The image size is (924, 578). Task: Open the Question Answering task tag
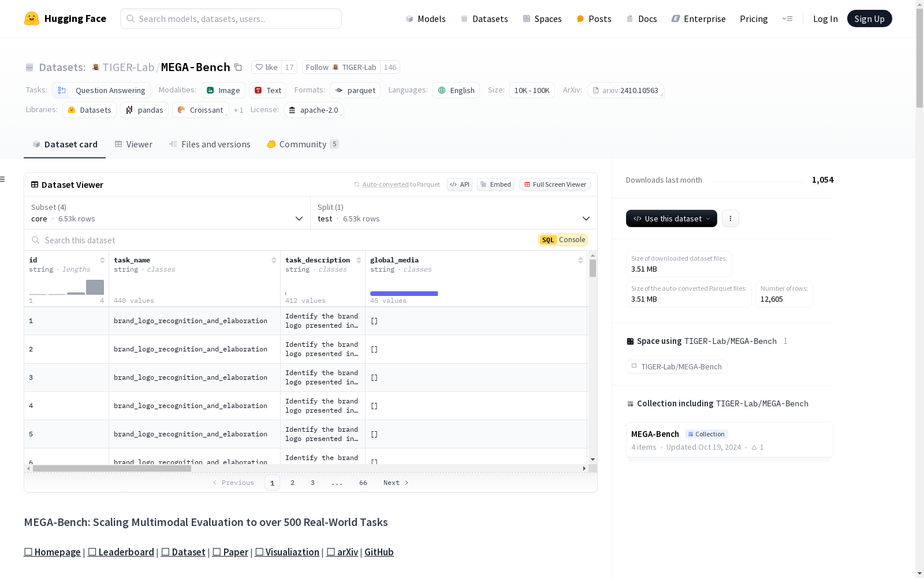tap(101, 90)
